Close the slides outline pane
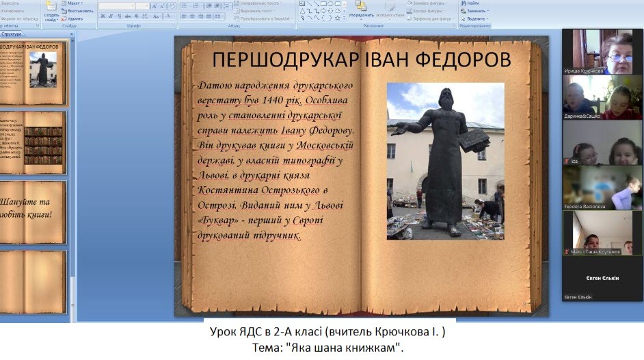The width and height of the screenshot is (644, 360). 72,34
